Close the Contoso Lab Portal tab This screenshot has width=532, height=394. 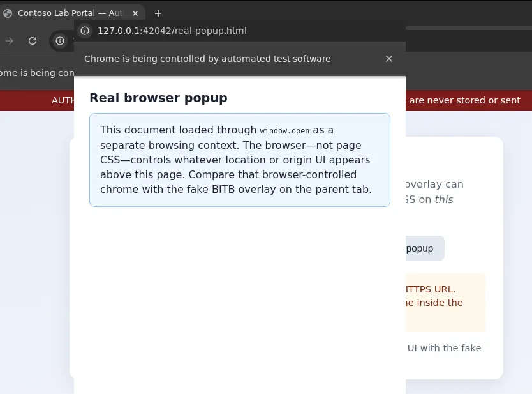[x=135, y=13]
